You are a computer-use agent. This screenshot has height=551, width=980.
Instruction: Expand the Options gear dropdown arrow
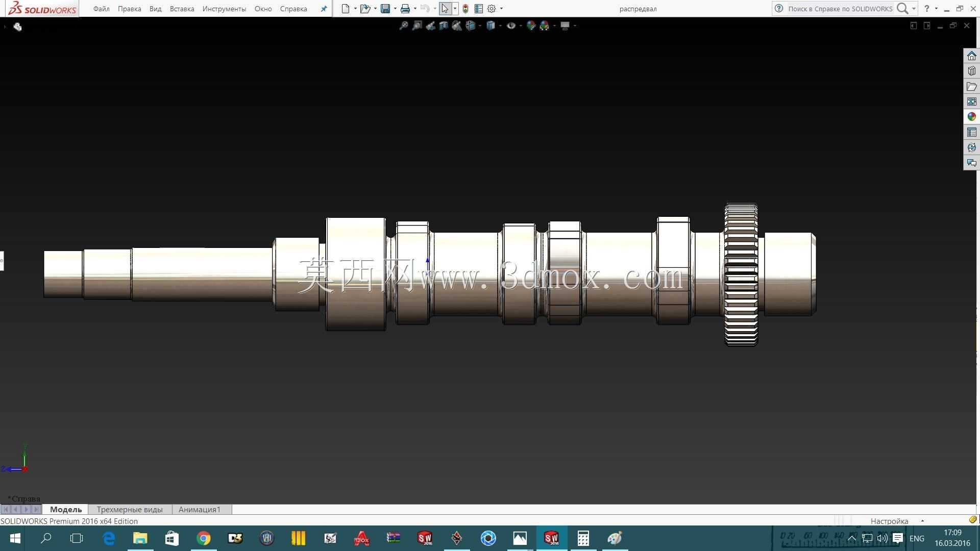click(x=501, y=9)
